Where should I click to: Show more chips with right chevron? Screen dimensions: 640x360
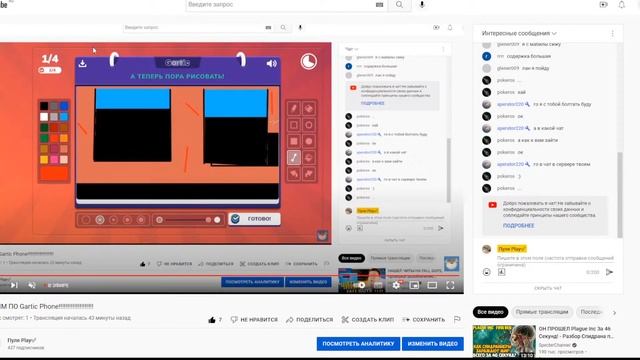pyautogui.click(x=614, y=313)
